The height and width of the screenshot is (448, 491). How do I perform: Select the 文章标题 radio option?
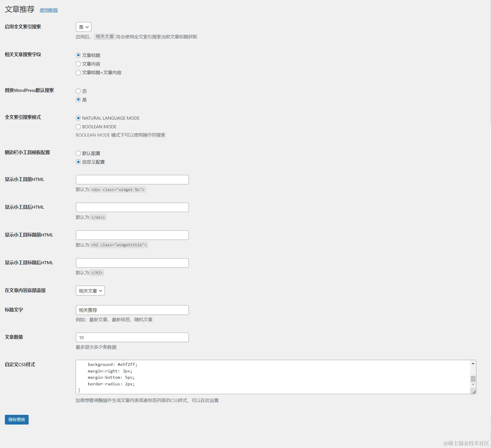tap(78, 55)
